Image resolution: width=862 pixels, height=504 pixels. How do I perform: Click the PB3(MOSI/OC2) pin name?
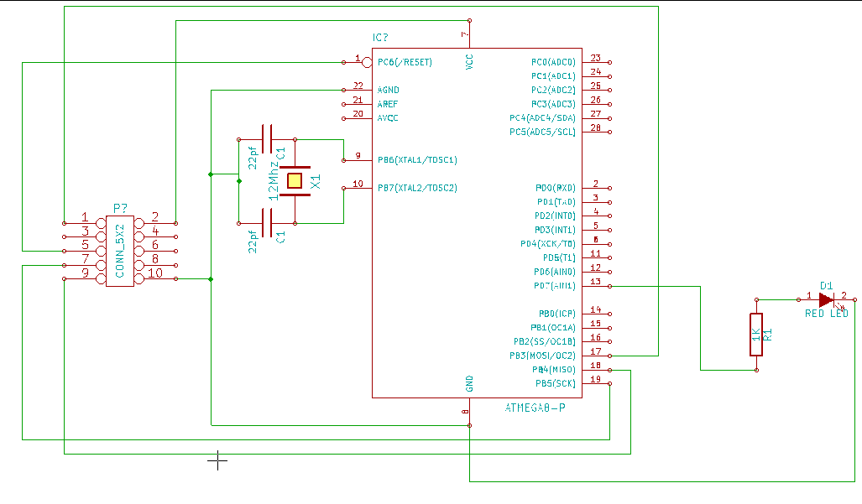[542, 356]
